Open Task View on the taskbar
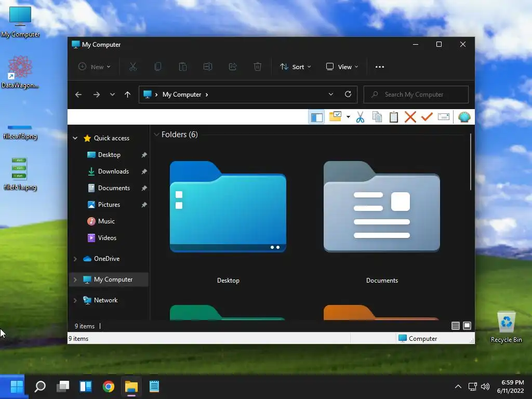 (x=63, y=386)
